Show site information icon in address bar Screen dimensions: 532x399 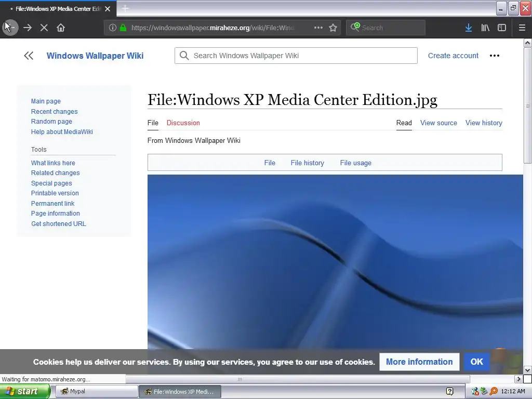113,28
